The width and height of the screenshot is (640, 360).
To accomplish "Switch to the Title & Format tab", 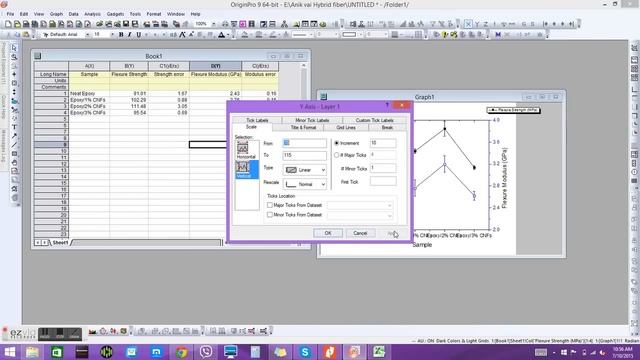I will click(303, 128).
